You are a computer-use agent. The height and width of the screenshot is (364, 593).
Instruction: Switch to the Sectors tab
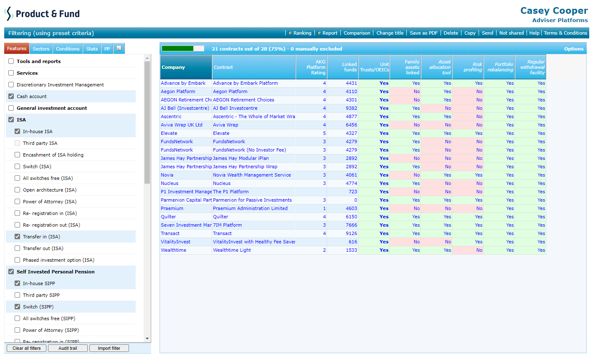click(41, 49)
